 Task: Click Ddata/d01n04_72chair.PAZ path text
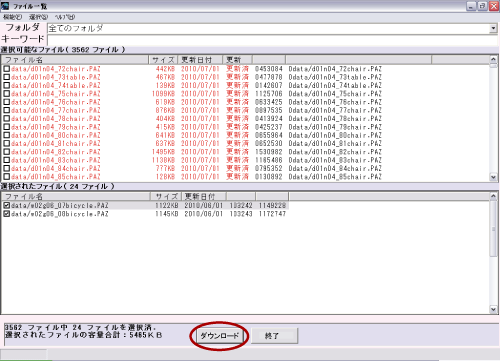(x=335, y=69)
